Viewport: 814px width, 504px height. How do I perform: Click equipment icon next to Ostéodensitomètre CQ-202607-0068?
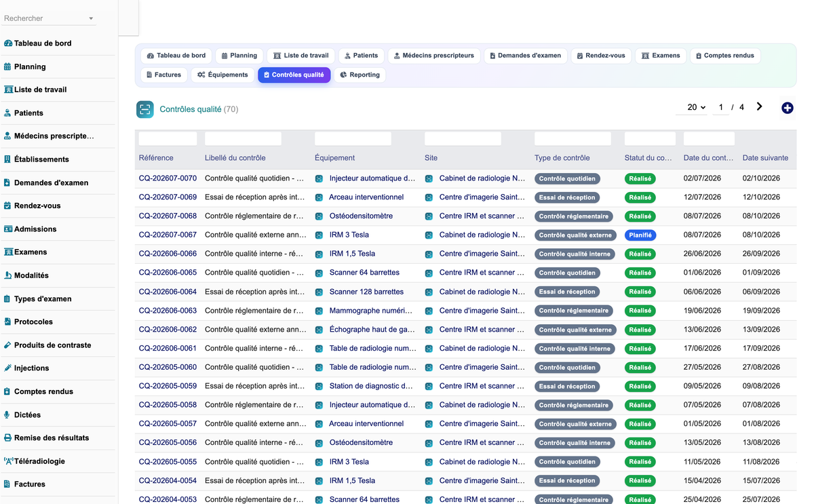coord(319,216)
